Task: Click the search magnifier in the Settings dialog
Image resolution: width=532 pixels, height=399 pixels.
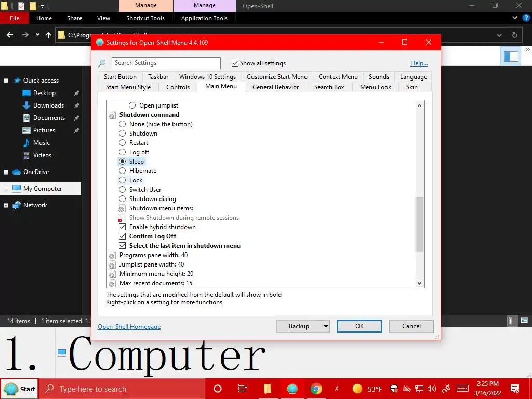Action: [102, 63]
